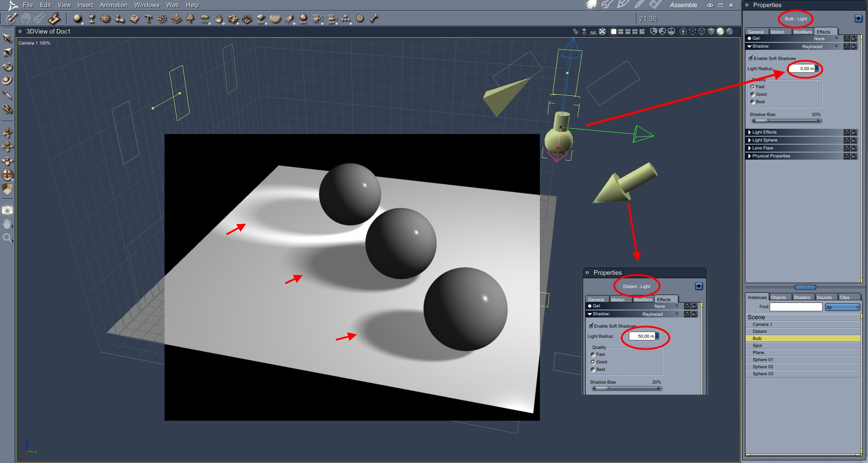Image resolution: width=868 pixels, height=463 pixels.
Task: Choose the metaball object tool
Action: 120,19
